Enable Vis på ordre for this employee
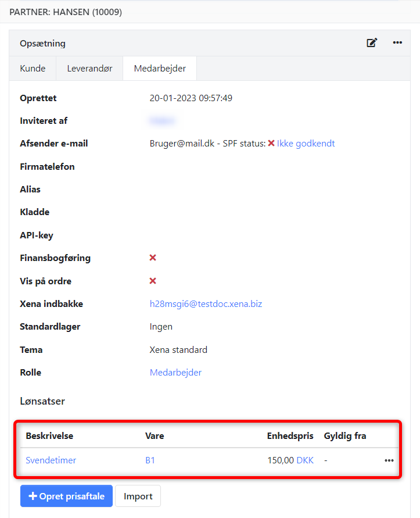The width and height of the screenshot is (420, 518). (152, 281)
